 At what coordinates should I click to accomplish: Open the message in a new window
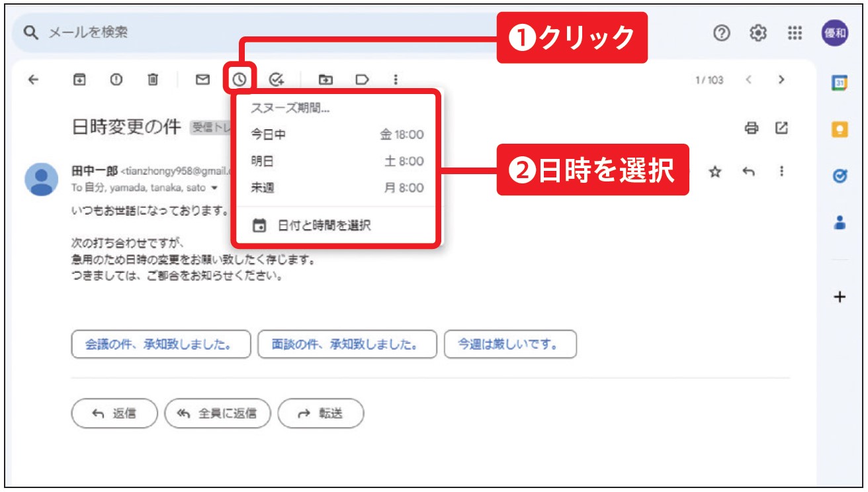tap(781, 128)
